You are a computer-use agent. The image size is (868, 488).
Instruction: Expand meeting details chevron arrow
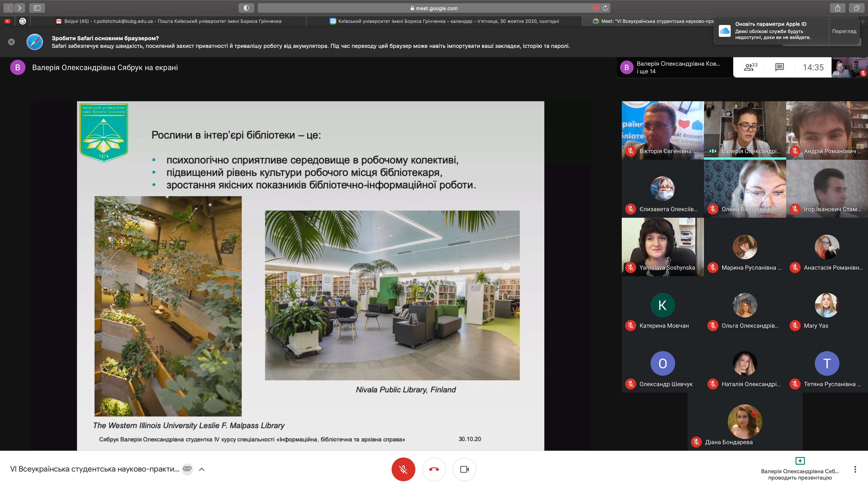[x=202, y=469]
